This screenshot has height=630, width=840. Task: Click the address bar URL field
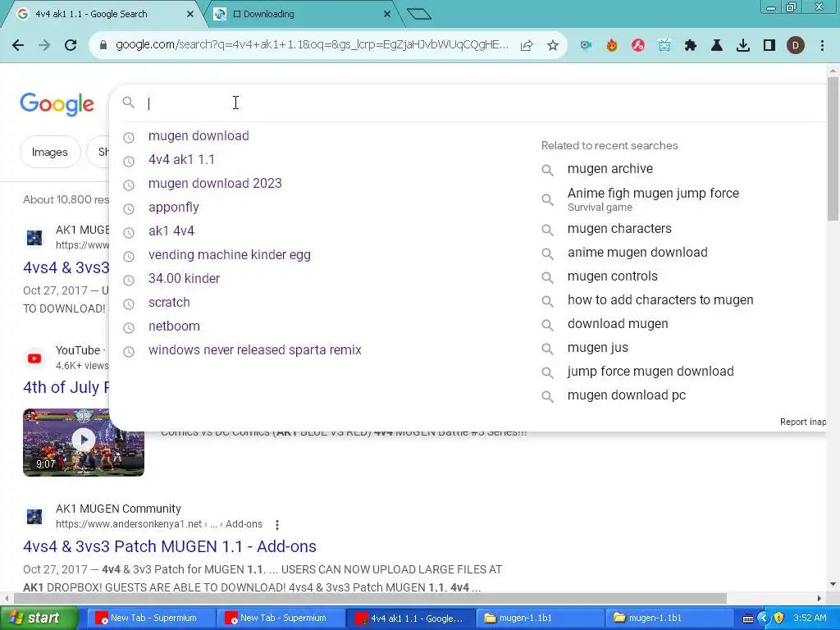312,45
